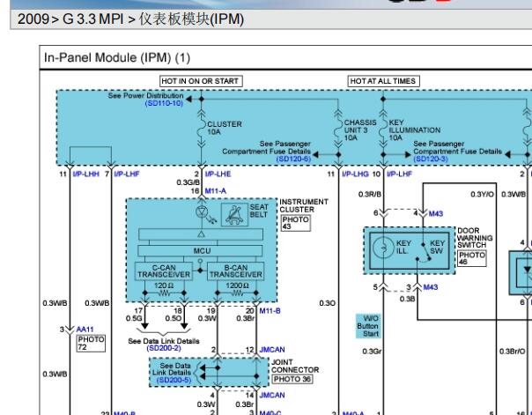This screenshot has width=532, height=415.
Task: Select connector label M11-A
Action: tap(216, 191)
